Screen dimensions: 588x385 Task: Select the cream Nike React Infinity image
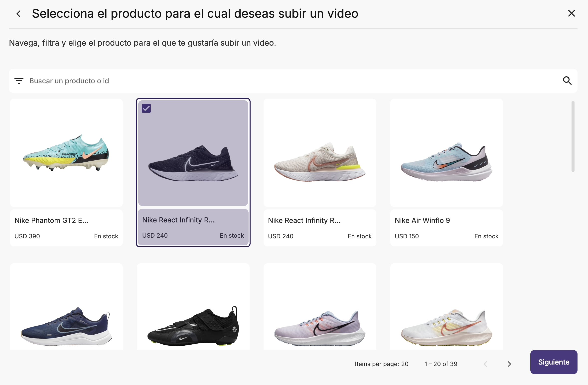point(320,153)
